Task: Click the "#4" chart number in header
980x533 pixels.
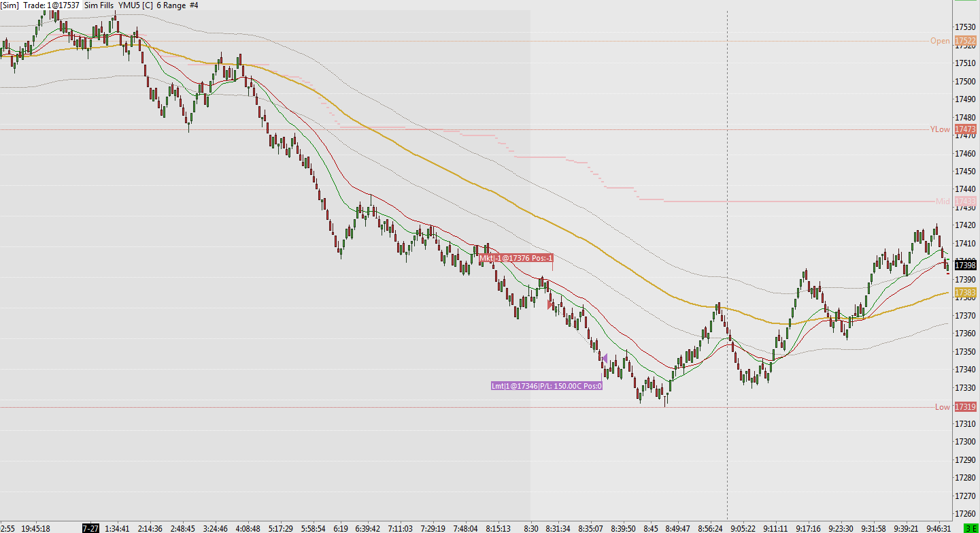Action: tap(194, 5)
